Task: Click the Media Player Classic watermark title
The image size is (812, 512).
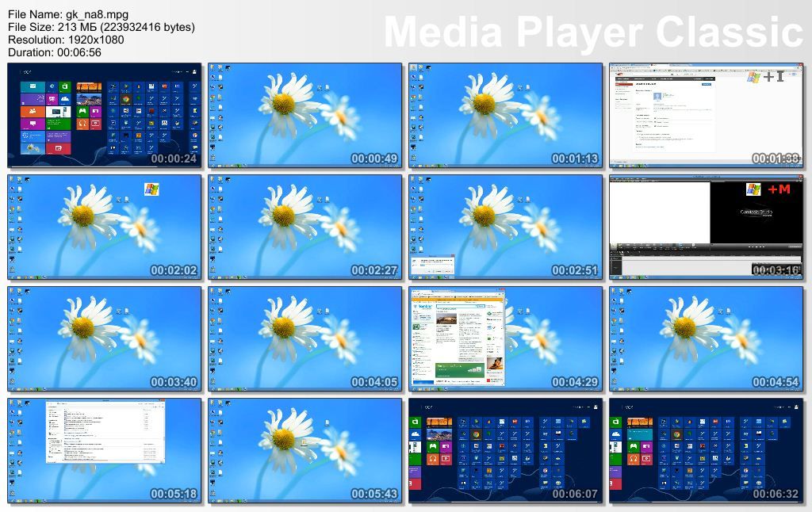Action: (x=593, y=32)
